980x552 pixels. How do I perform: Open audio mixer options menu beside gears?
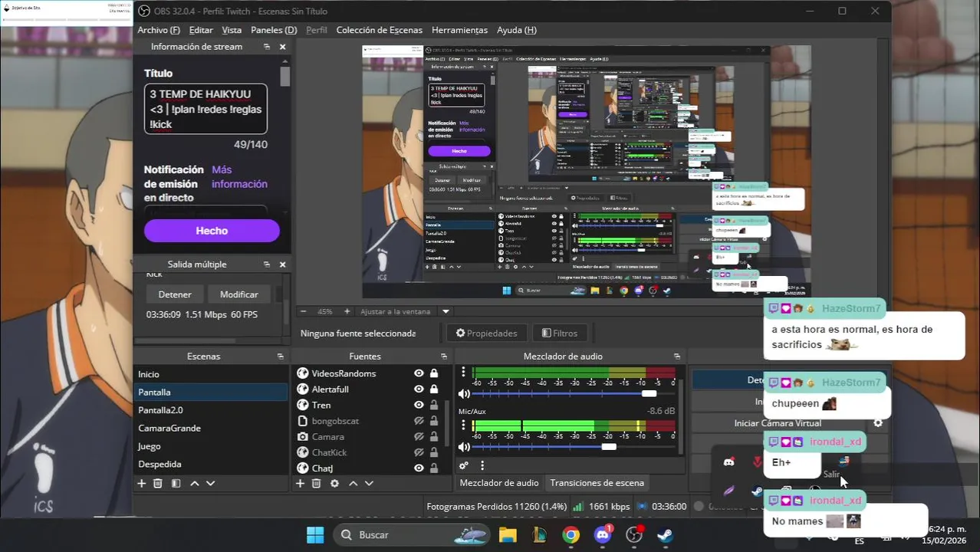point(482,465)
